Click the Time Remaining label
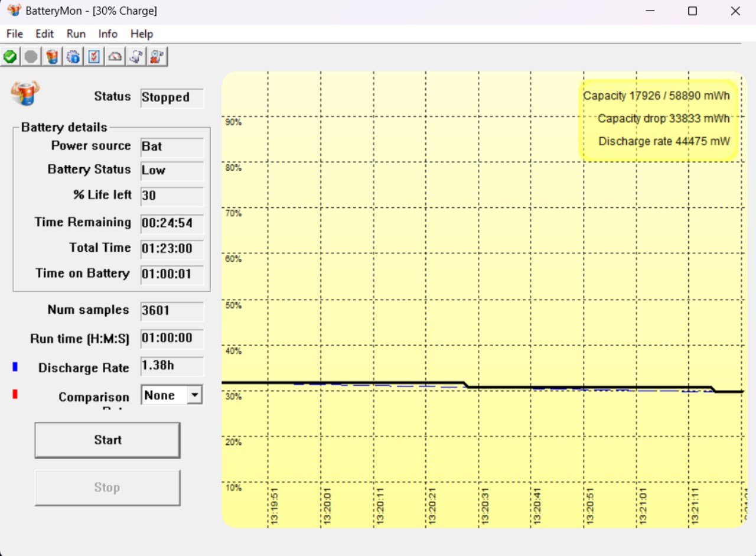 (x=83, y=222)
